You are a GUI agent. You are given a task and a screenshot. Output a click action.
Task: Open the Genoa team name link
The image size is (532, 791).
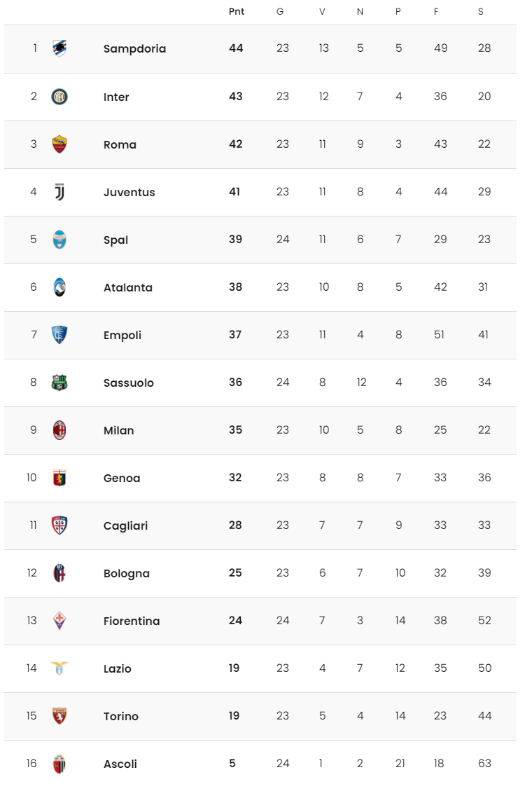coord(122,479)
